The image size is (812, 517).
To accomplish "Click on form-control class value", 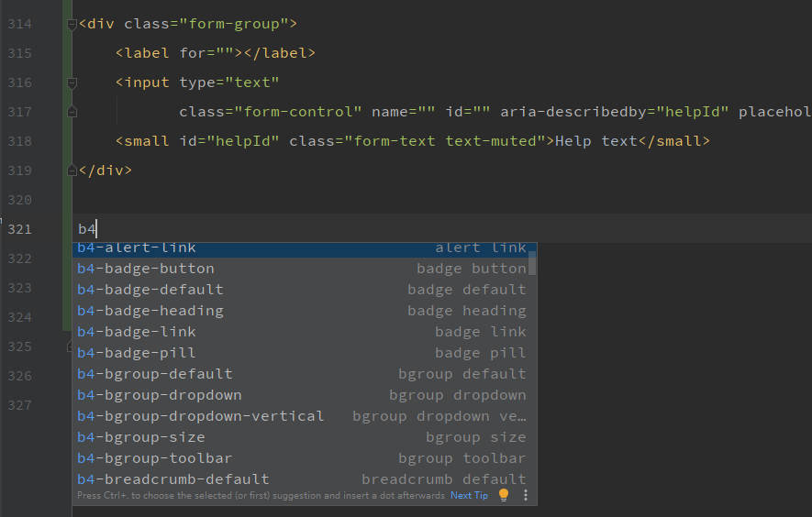I will (x=298, y=112).
